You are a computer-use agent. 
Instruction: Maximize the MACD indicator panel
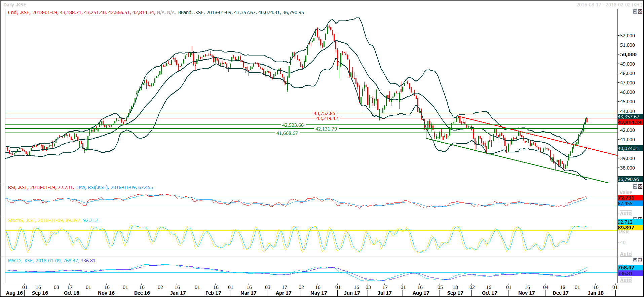click(x=635, y=260)
